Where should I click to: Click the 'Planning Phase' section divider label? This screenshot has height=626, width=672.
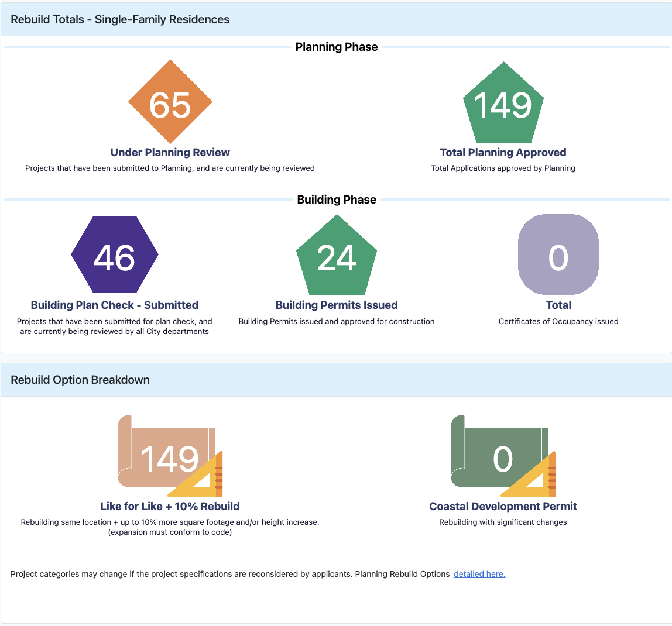coord(337,47)
